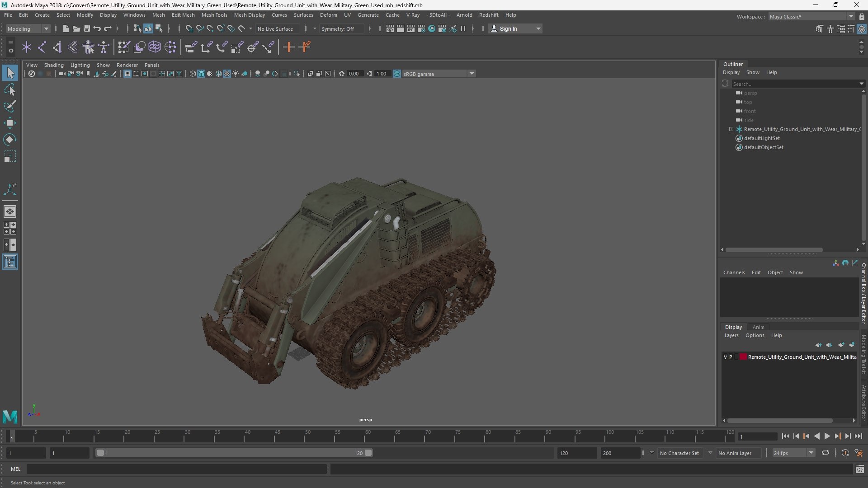Toggle the P playback flag of the layer

[x=731, y=357]
